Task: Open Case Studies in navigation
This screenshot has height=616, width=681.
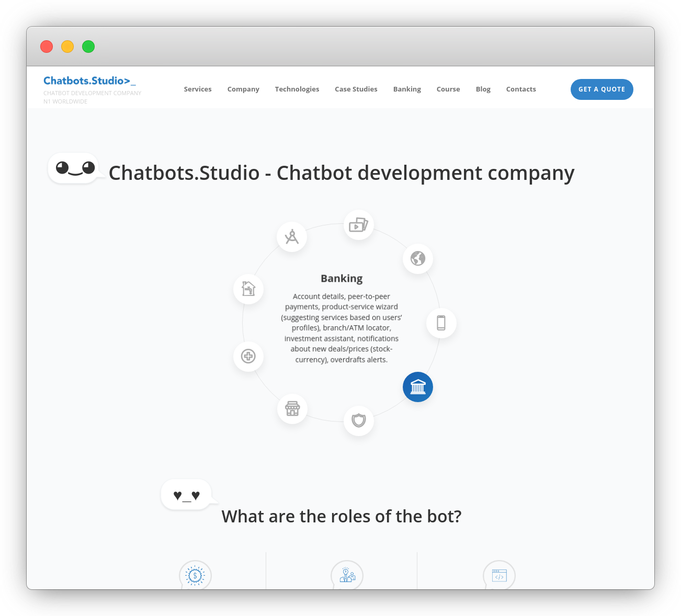Action: [x=356, y=89]
